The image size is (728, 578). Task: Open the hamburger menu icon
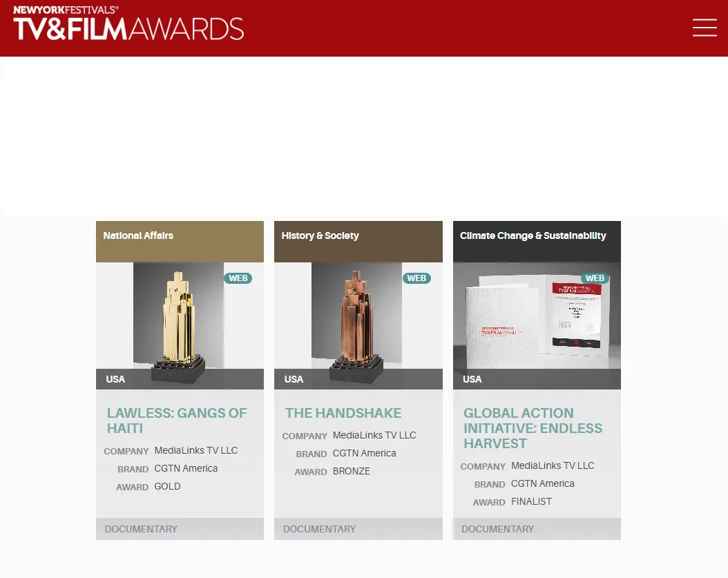click(705, 28)
